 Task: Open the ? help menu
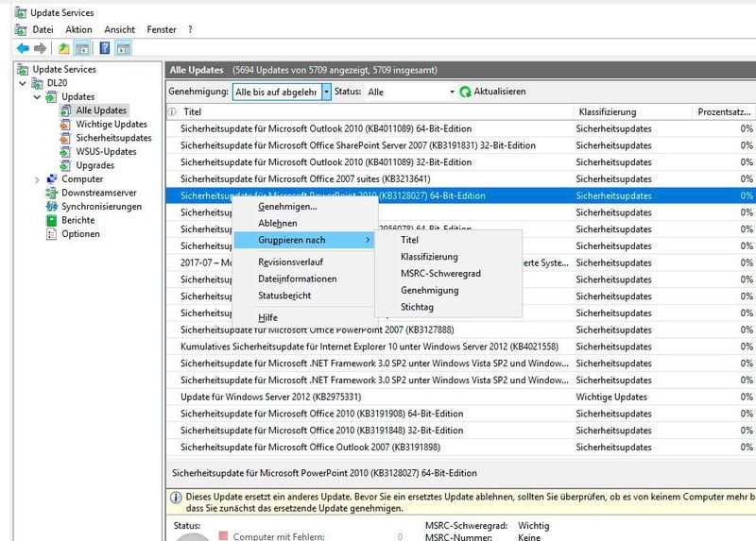point(191,30)
